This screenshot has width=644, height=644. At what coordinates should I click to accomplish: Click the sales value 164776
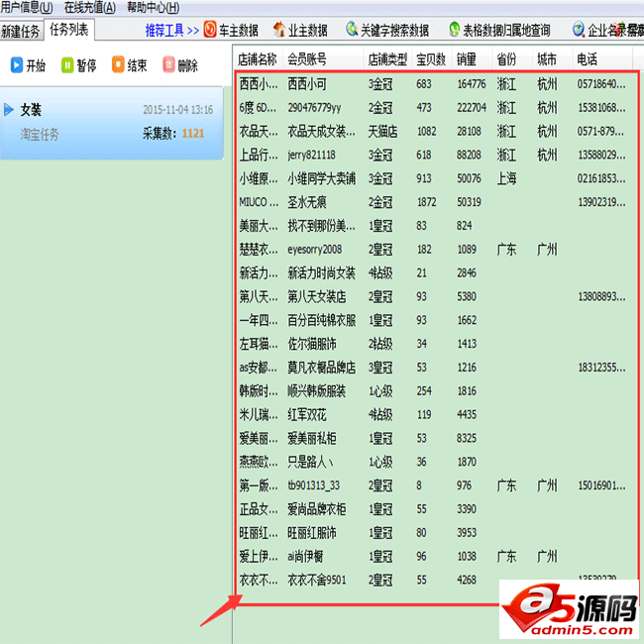[x=472, y=84]
